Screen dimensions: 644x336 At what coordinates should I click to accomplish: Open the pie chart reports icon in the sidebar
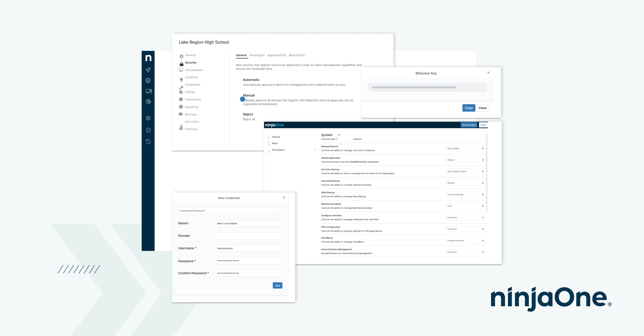pos(148,102)
